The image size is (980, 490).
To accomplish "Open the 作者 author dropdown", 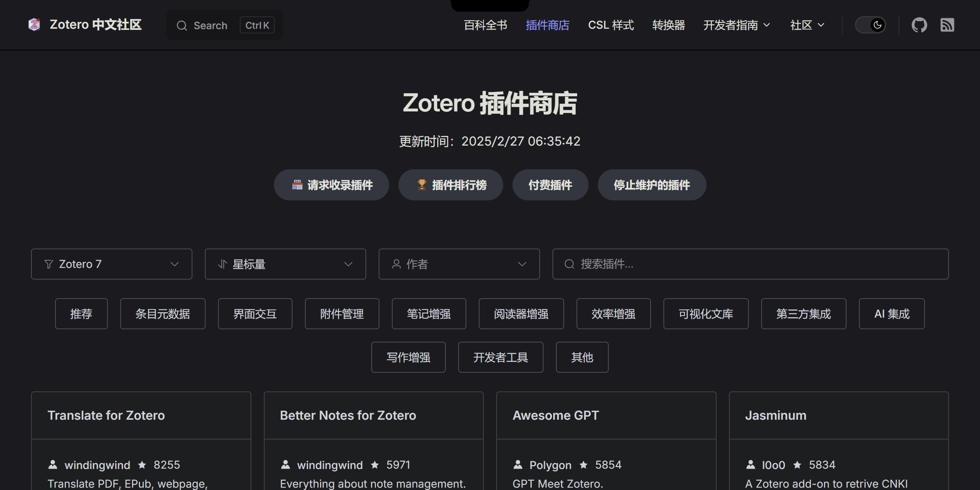I will click(459, 264).
